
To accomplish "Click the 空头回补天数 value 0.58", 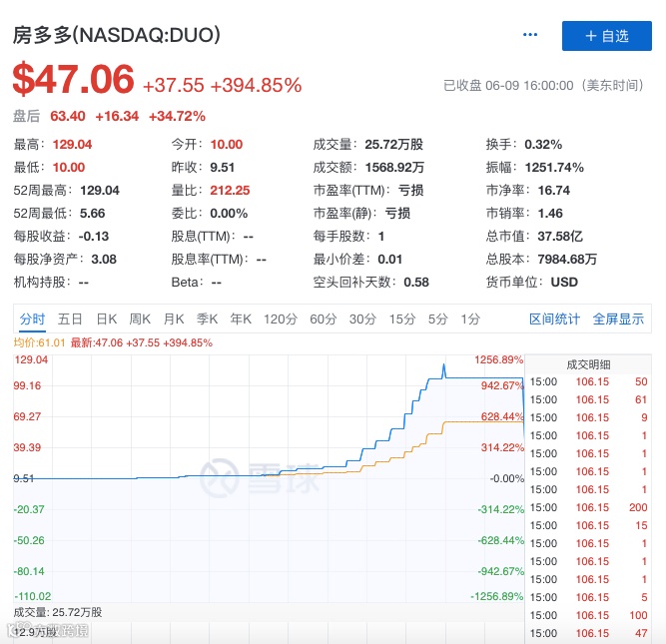I will (x=416, y=283).
